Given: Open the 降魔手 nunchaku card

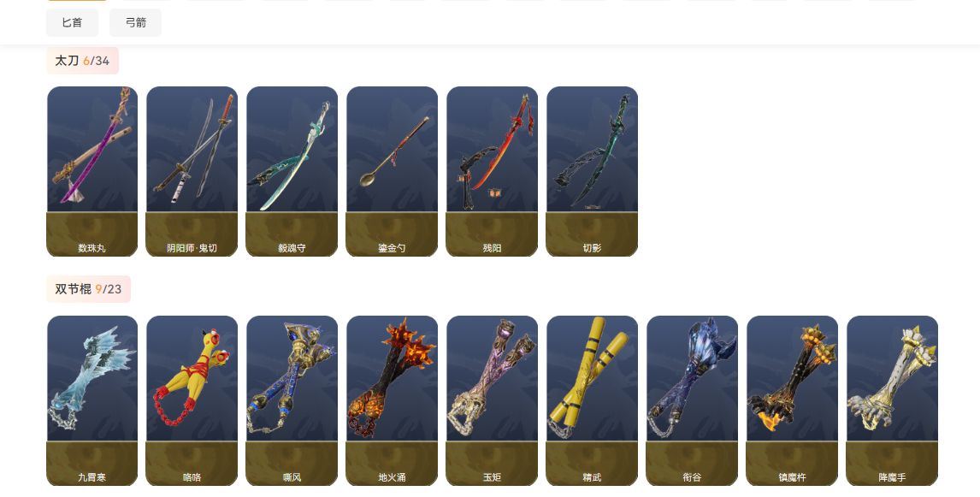Looking at the screenshot, I should point(892,400).
